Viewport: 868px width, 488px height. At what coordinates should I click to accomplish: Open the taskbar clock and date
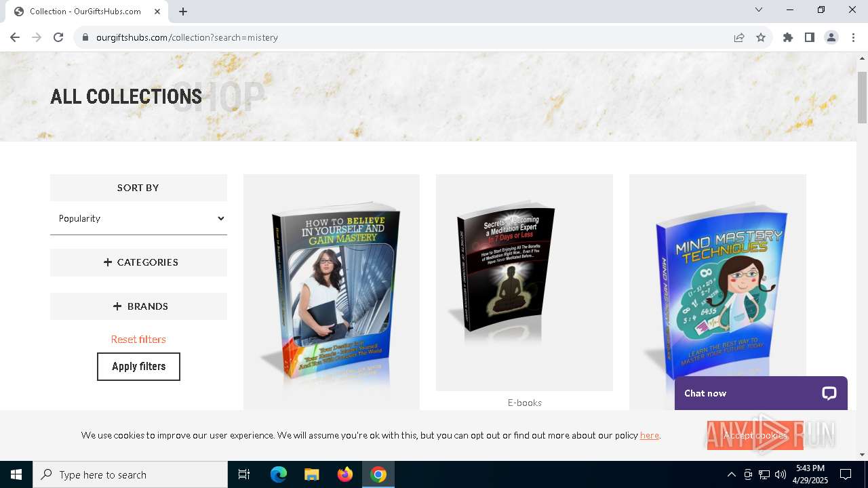[x=810, y=474]
